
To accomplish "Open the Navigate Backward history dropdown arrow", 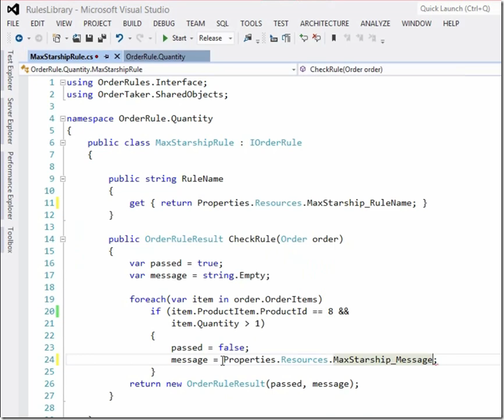I will click(29, 39).
